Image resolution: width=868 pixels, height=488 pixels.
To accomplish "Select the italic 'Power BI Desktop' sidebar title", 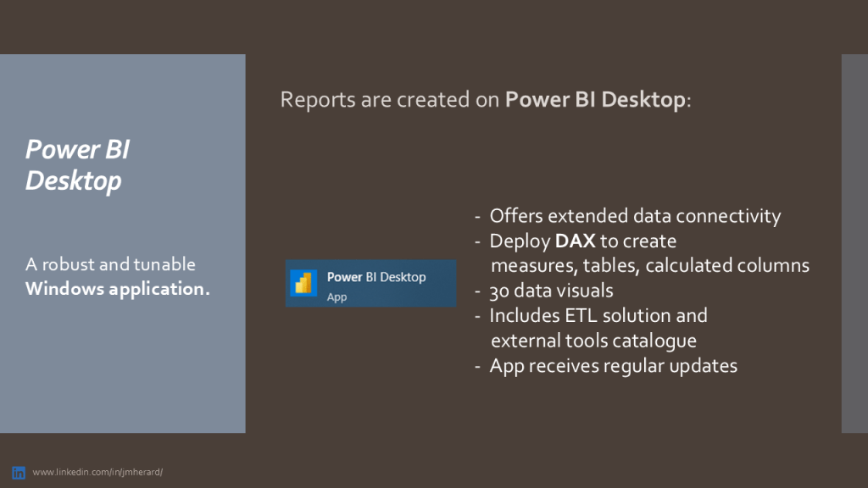I will click(77, 164).
